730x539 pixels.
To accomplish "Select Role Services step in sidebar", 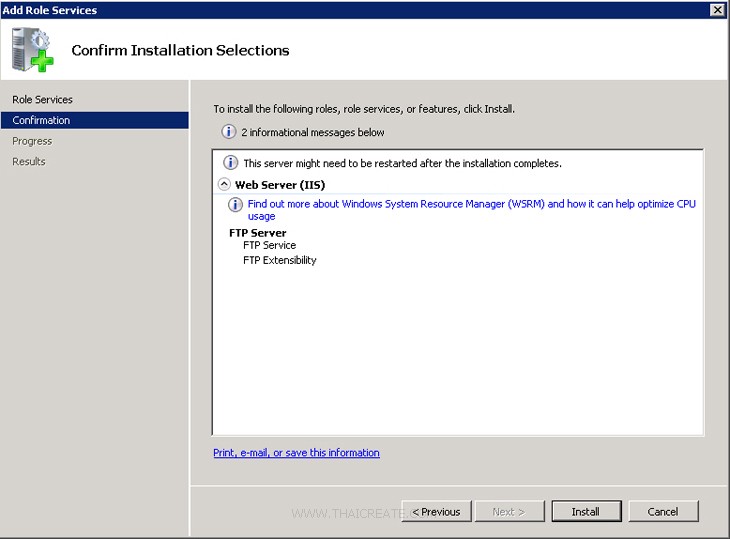I will click(x=42, y=99).
